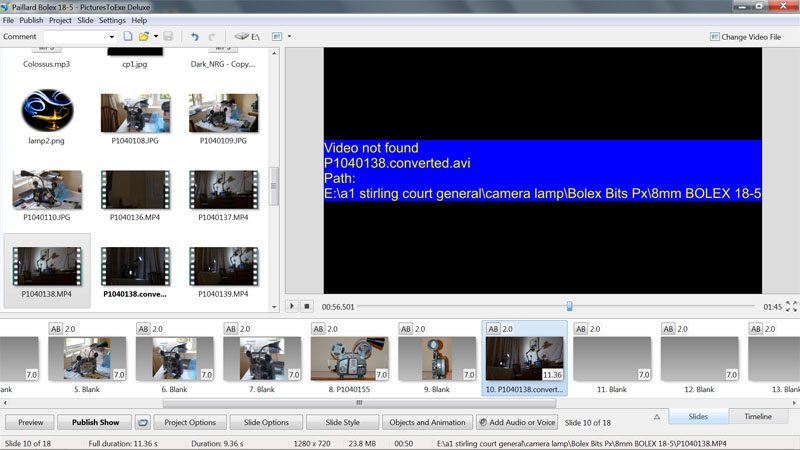Select the lamp2.png thumbnail
The width and height of the screenshot is (800, 450).
tap(47, 110)
